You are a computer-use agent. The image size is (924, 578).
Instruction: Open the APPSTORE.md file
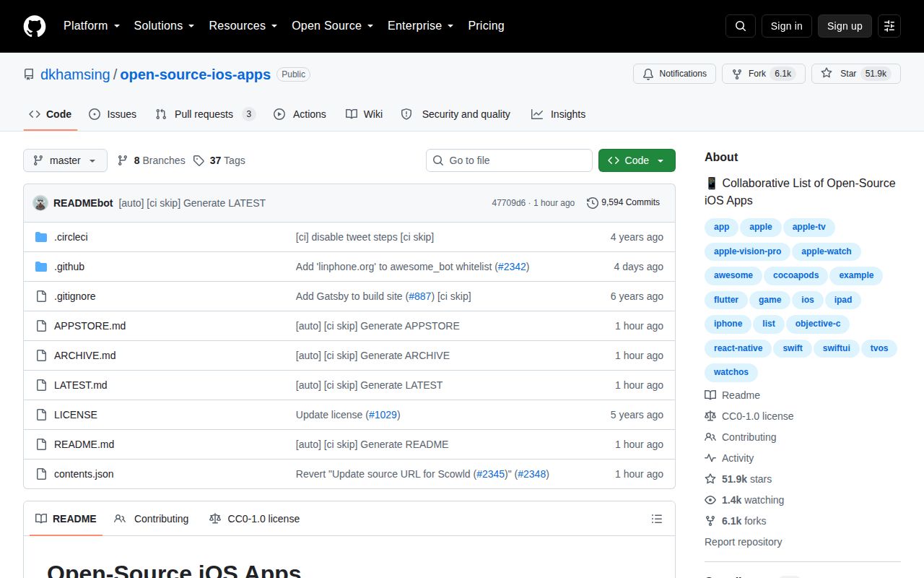tap(90, 326)
